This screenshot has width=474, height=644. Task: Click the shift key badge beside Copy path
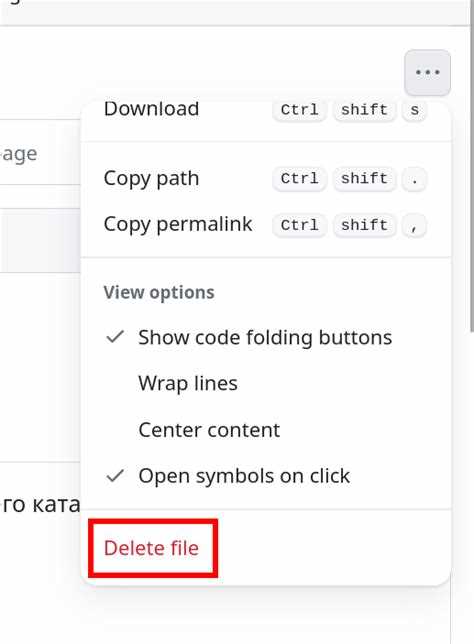tap(364, 178)
